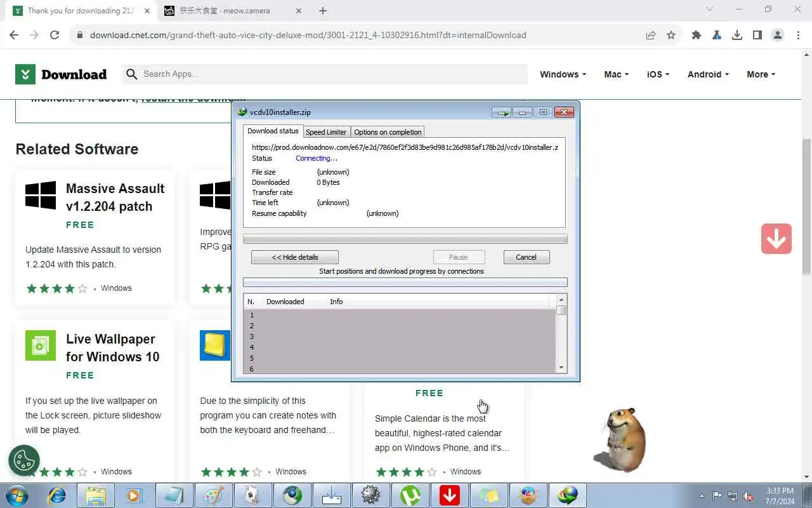The height and width of the screenshot is (508, 812).
Task: Open Windows Media Player from the taskbar
Action: click(134, 495)
